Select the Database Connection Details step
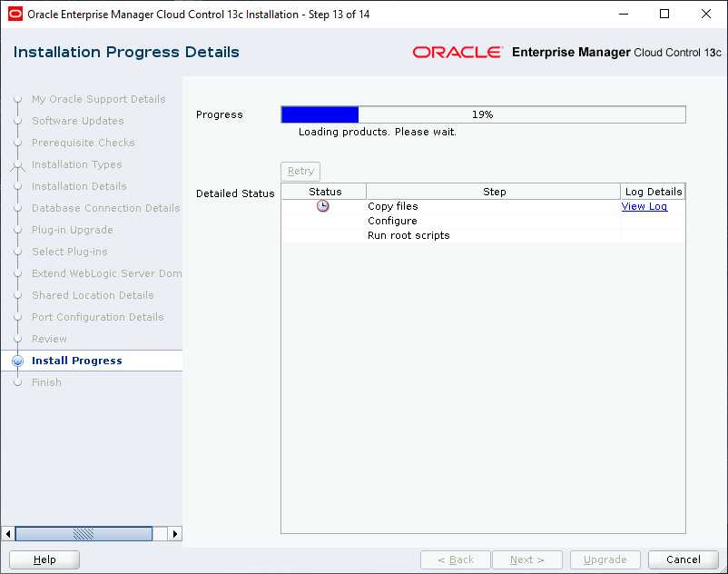The image size is (728, 574). [106, 208]
